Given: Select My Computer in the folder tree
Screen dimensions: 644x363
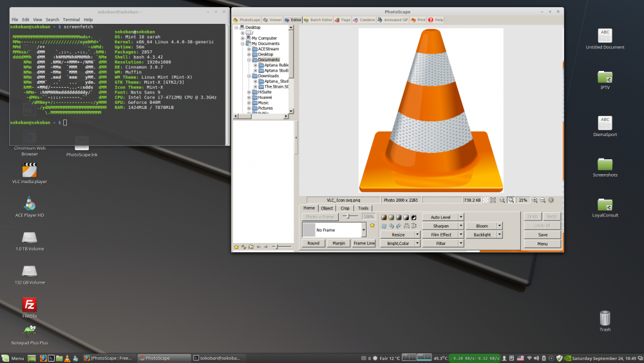Looking at the screenshot, I should tap(264, 38).
